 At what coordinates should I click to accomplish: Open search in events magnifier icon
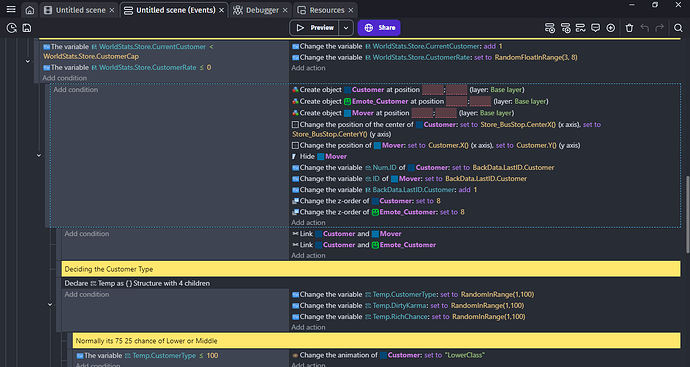tap(678, 28)
